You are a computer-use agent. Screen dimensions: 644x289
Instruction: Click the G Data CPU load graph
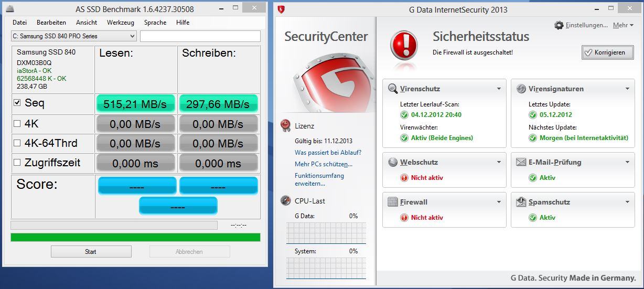[326, 233]
